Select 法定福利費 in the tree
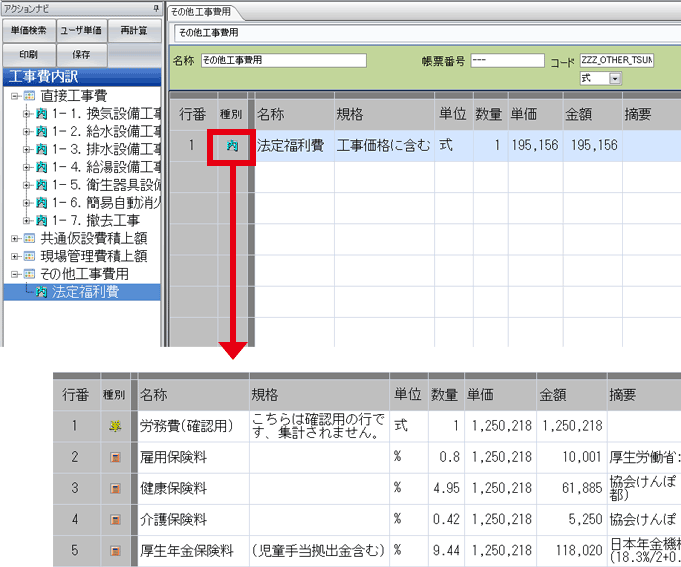The width and height of the screenshot is (681, 567). [85, 292]
